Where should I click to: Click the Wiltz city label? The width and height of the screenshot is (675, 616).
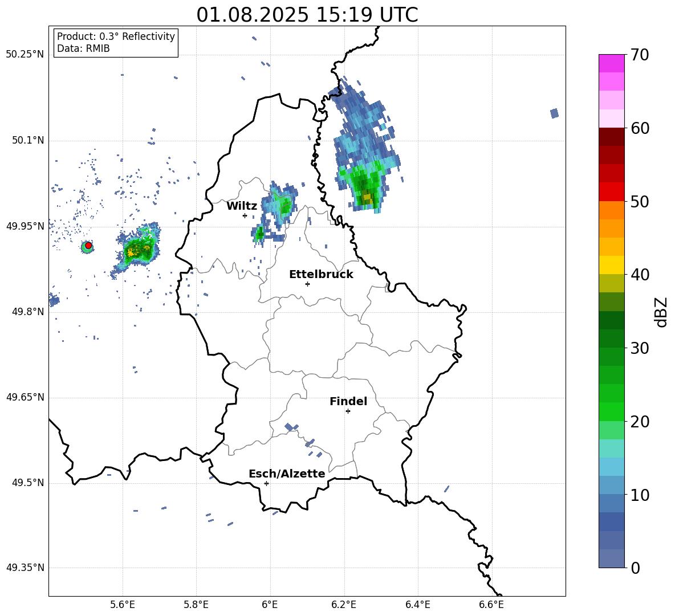(x=242, y=206)
